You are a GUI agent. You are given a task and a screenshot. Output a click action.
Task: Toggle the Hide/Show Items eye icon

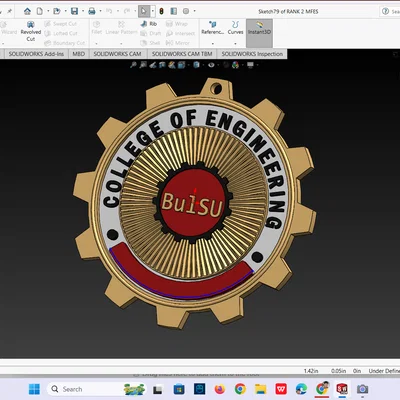pos(211,65)
